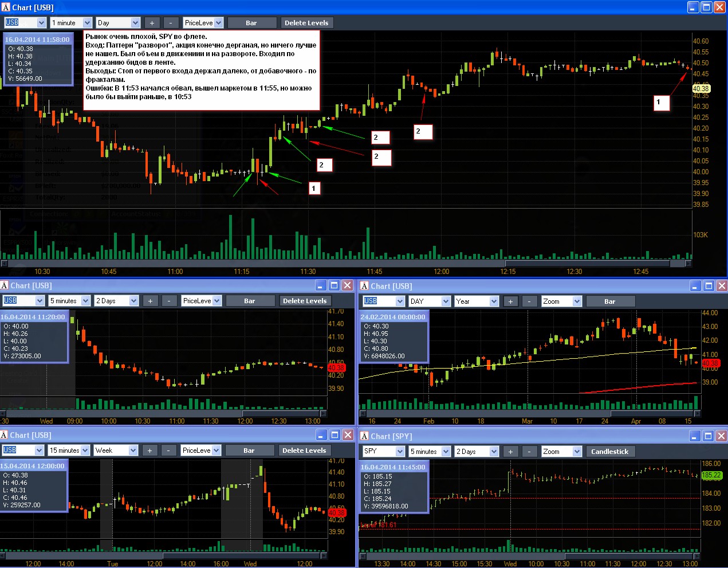Zoom out with minus button on 1 minute chart
728x568 pixels.
(x=171, y=23)
